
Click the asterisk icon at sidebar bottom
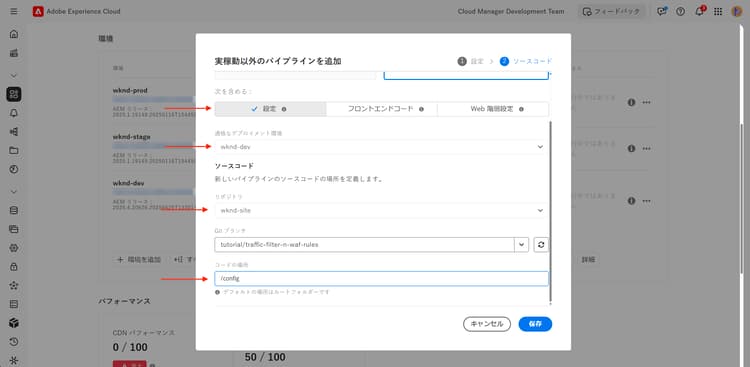(x=14, y=360)
